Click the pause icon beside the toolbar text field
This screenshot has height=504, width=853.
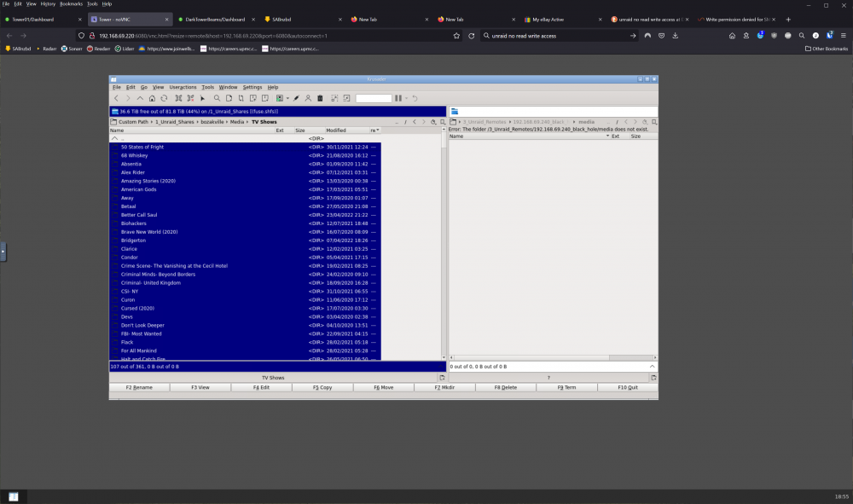[x=398, y=98]
